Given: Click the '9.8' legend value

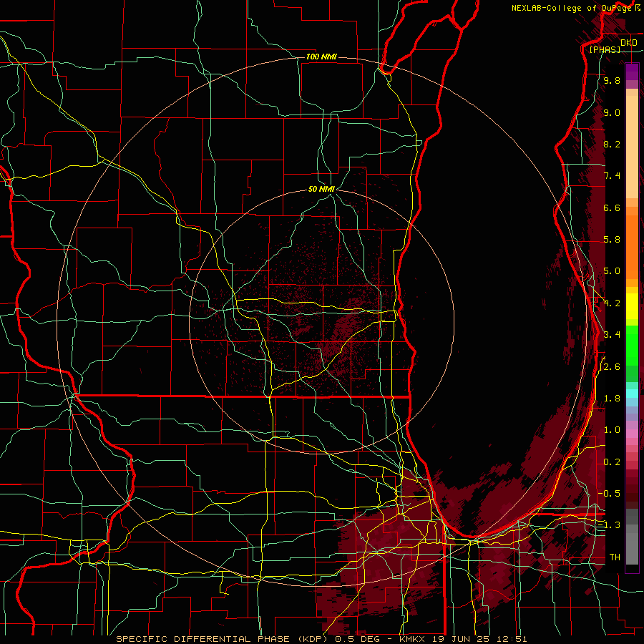Looking at the screenshot, I should [x=612, y=81].
